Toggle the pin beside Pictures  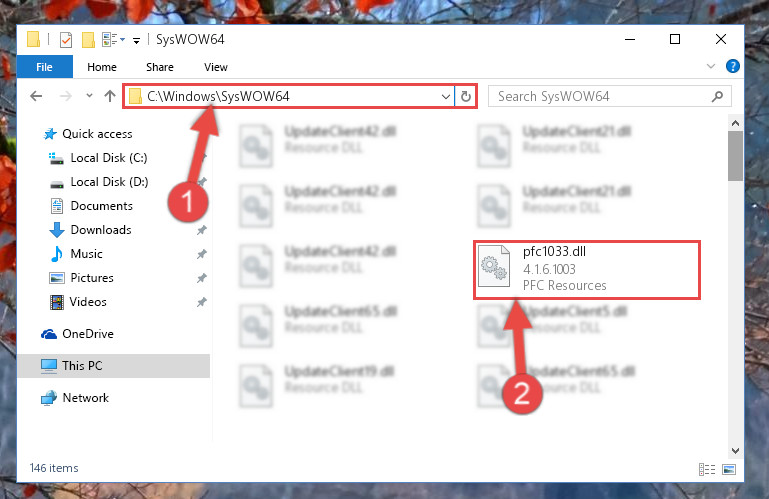202,278
